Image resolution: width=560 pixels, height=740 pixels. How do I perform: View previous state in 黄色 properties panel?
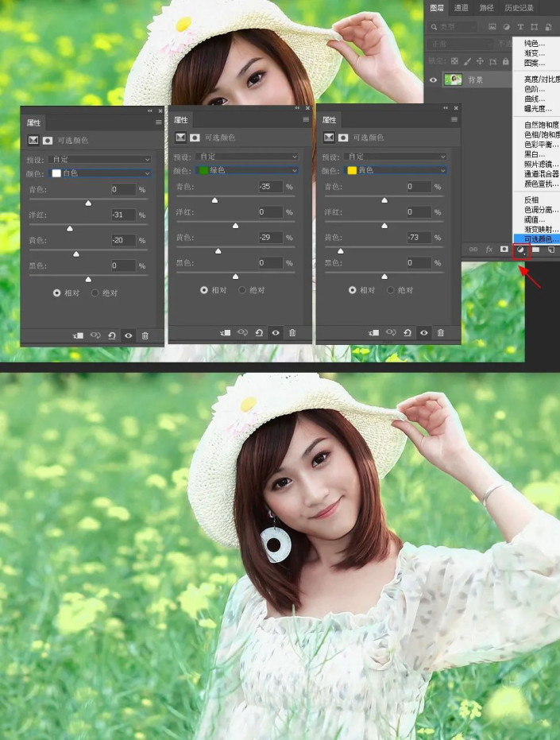point(391,332)
